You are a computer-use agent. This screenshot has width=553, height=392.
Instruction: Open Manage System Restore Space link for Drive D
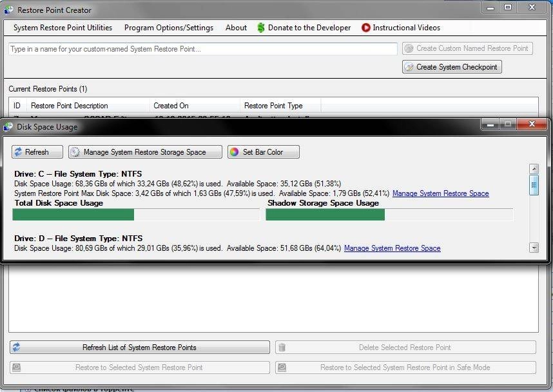tap(392, 248)
